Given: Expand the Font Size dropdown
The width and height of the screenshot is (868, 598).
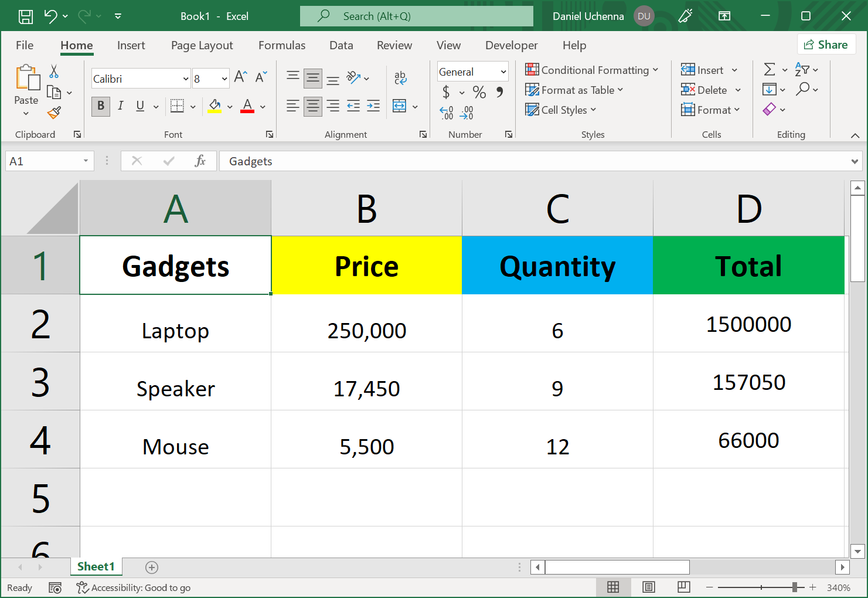Looking at the screenshot, I should 224,78.
